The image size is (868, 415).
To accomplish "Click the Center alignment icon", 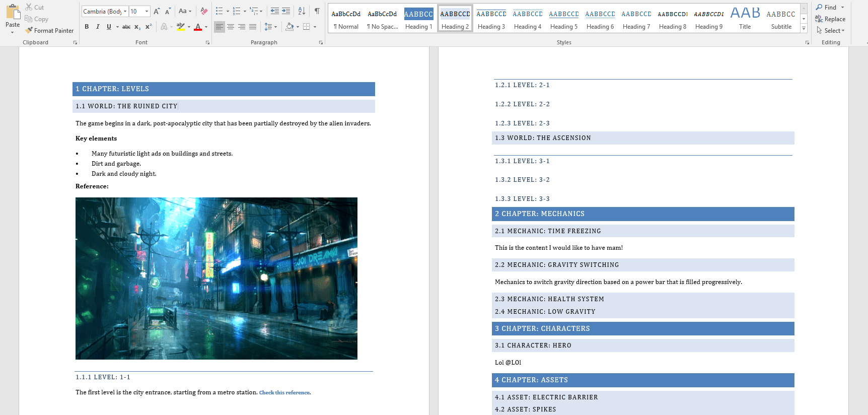I will click(231, 27).
